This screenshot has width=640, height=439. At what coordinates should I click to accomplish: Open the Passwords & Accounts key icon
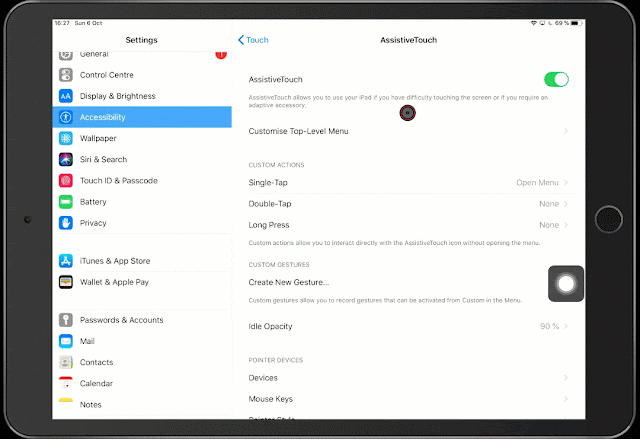(x=66, y=320)
